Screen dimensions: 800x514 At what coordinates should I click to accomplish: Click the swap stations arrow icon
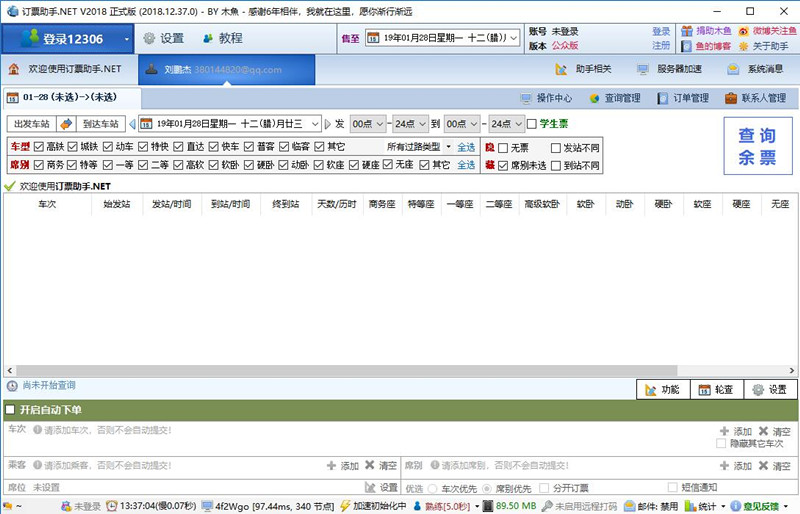pyautogui.click(x=66, y=124)
